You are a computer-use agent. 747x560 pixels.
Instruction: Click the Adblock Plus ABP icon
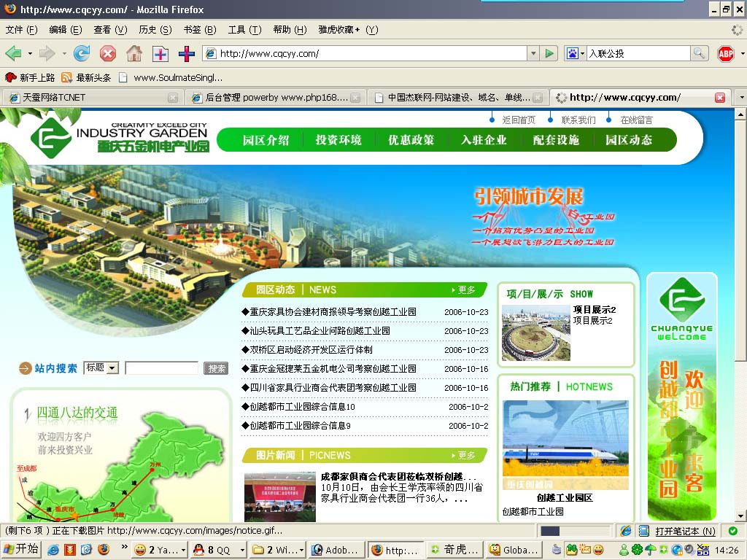(x=725, y=53)
